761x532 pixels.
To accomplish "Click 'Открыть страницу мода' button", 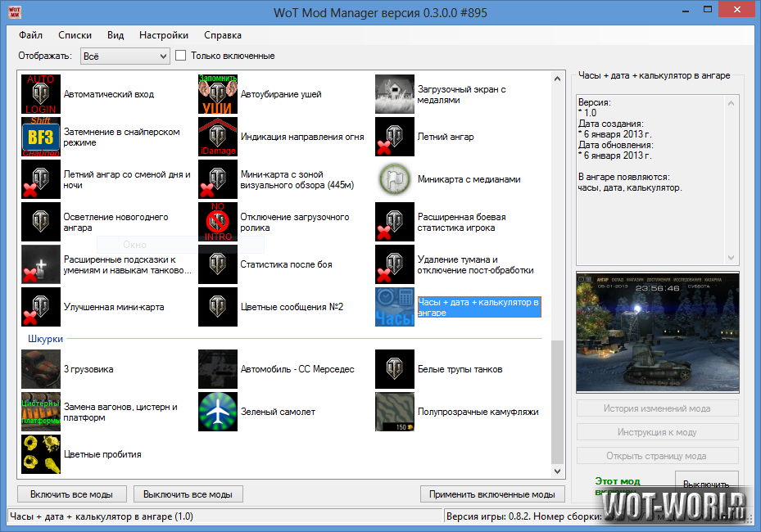I will (657, 456).
